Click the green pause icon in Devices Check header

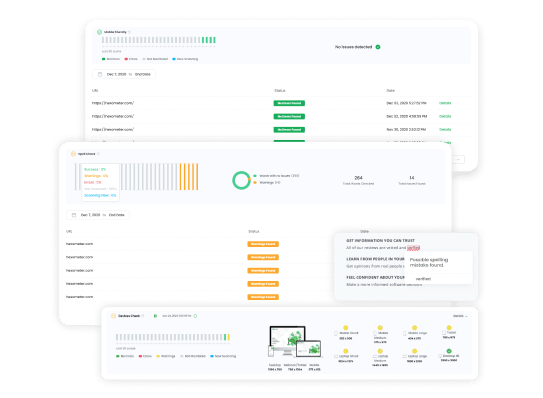click(155, 316)
